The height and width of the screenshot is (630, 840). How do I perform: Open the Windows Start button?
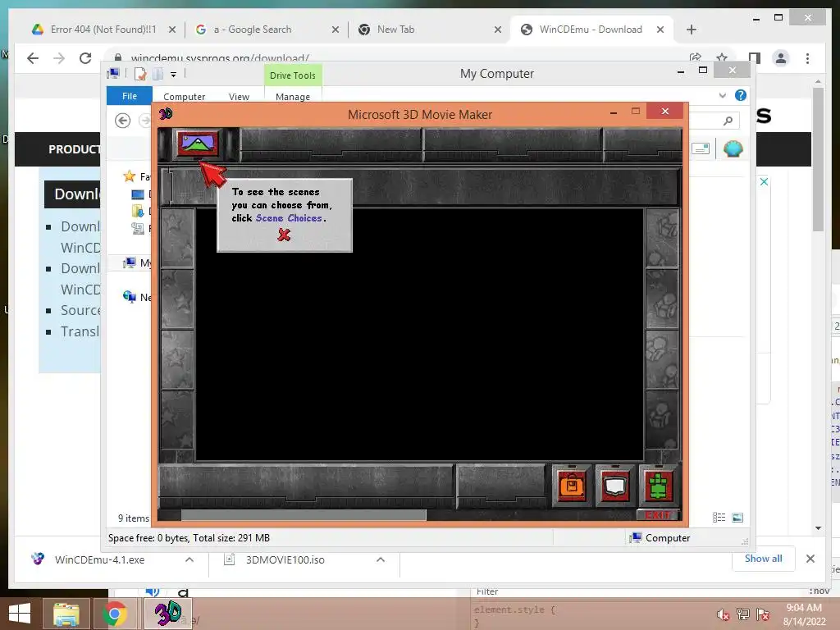click(x=20, y=614)
